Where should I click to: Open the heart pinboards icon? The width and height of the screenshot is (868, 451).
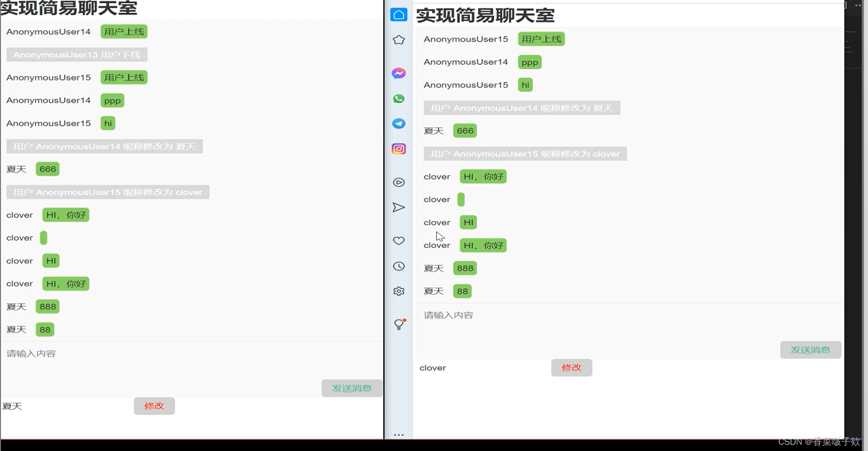click(x=399, y=241)
